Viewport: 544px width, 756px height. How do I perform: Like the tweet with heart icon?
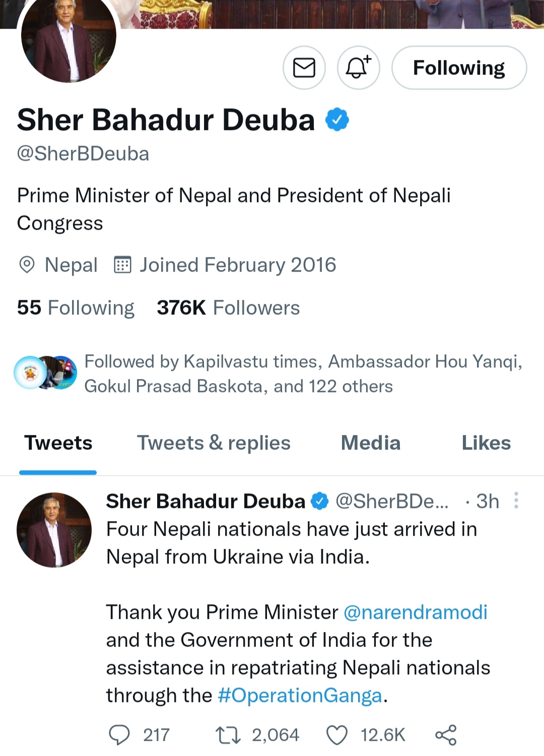tap(337, 735)
